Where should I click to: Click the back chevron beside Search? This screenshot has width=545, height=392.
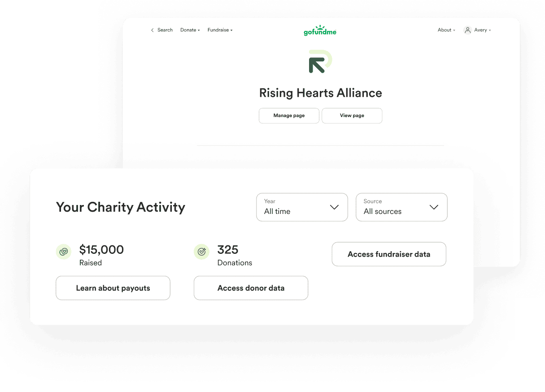[x=153, y=30]
